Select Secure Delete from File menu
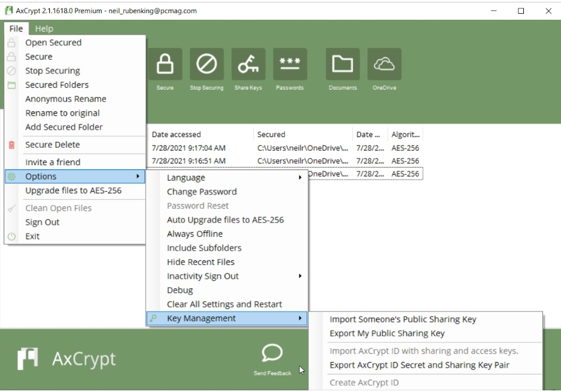The image size is (561, 392). 52,144
